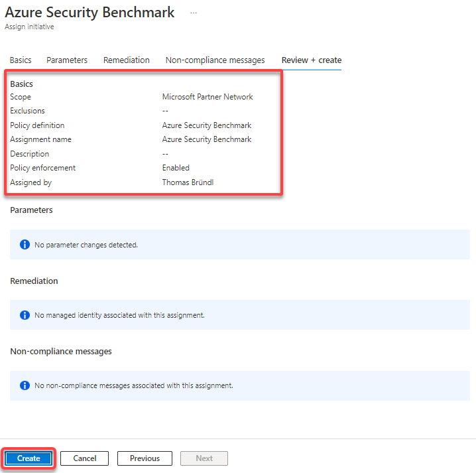Click the 'Non-compliance messages' section heading

click(61, 352)
